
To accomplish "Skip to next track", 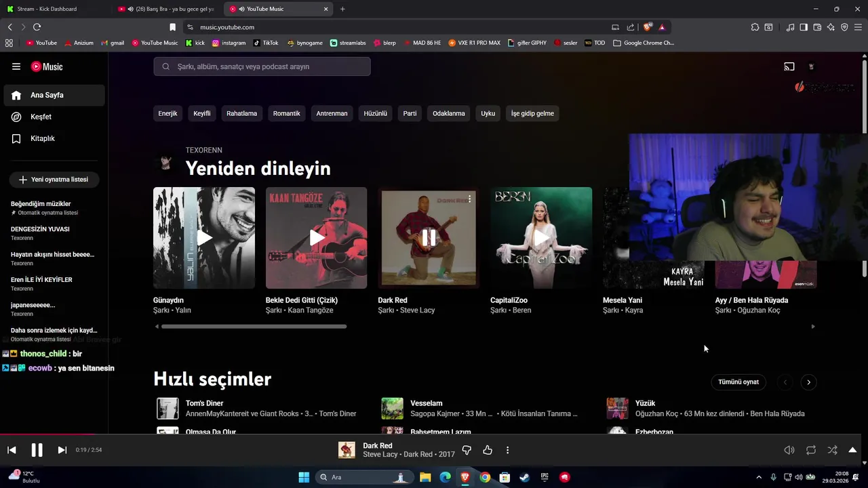I will (x=62, y=450).
